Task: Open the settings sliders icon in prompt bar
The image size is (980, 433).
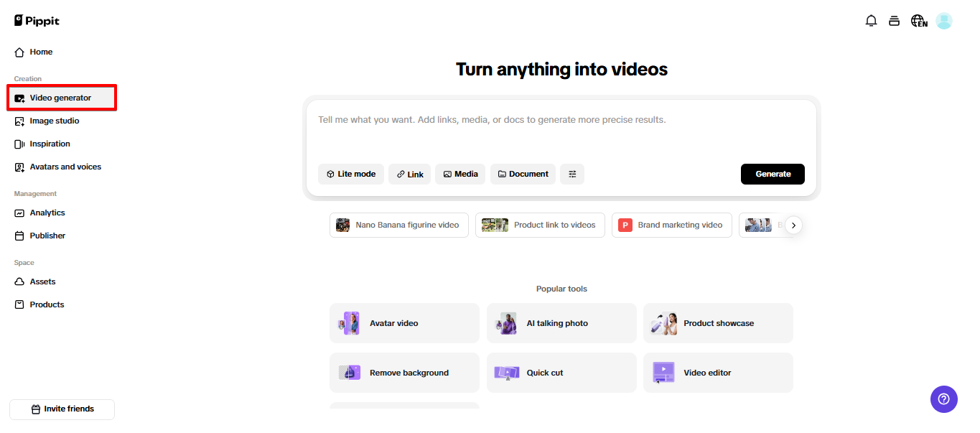Action: [572, 174]
